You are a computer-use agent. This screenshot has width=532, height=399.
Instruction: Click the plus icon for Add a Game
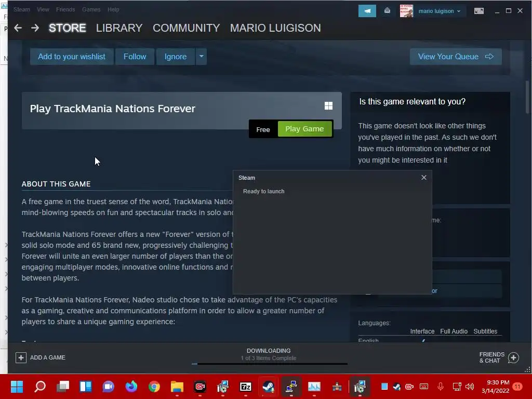click(21, 357)
